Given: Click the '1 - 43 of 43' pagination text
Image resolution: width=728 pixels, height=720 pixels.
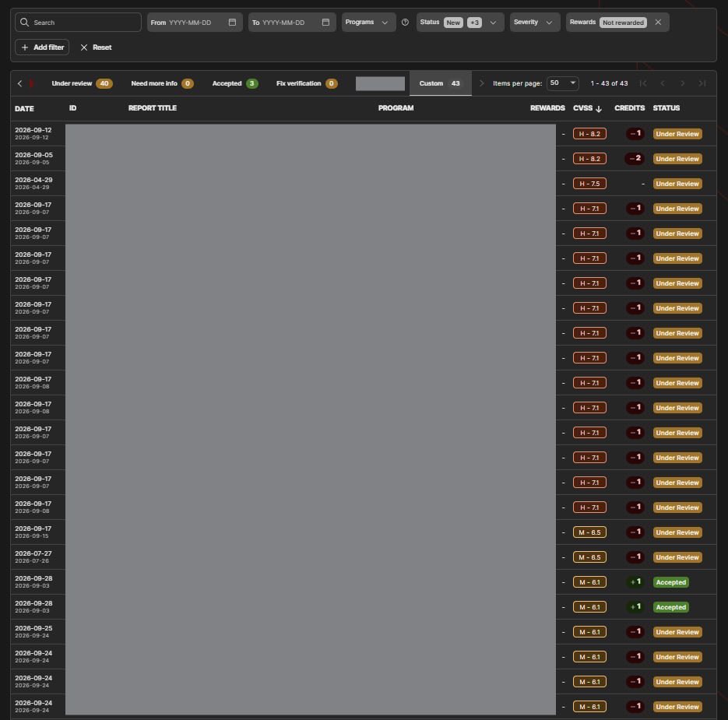Looking at the screenshot, I should (609, 83).
